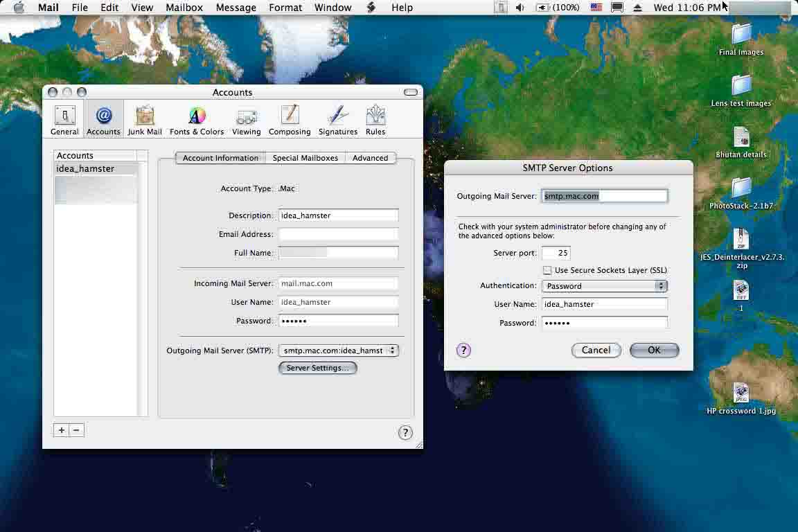This screenshot has width=798, height=532.
Task: Click the Server Settings button
Action: (x=317, y=368)
